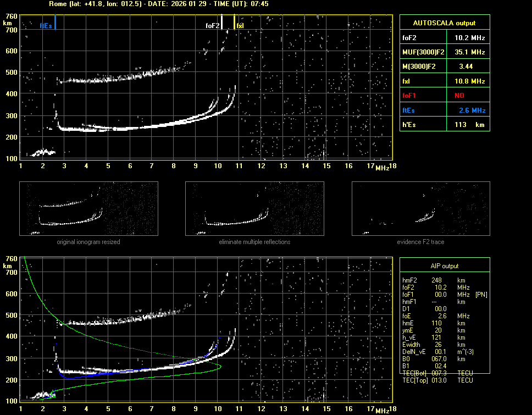Click the white foF2 marker line

(x=222, y=22)
